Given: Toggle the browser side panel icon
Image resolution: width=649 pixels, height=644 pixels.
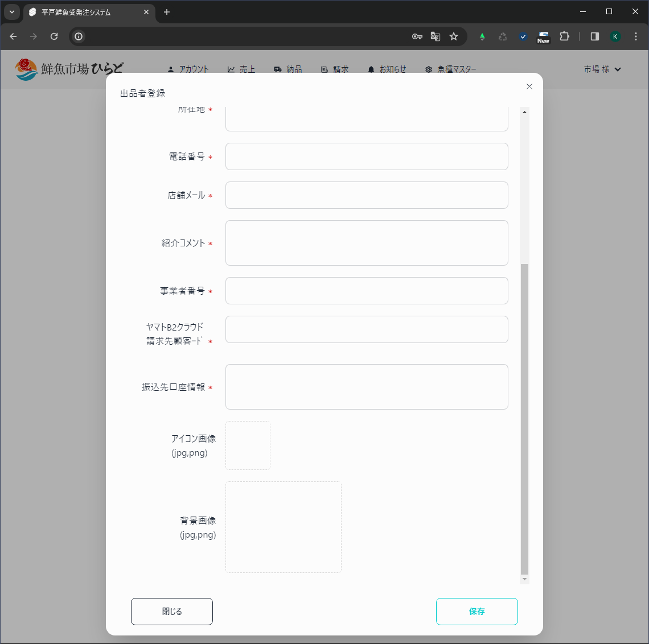Looking at the screenshot, I should tap(595, 36).
